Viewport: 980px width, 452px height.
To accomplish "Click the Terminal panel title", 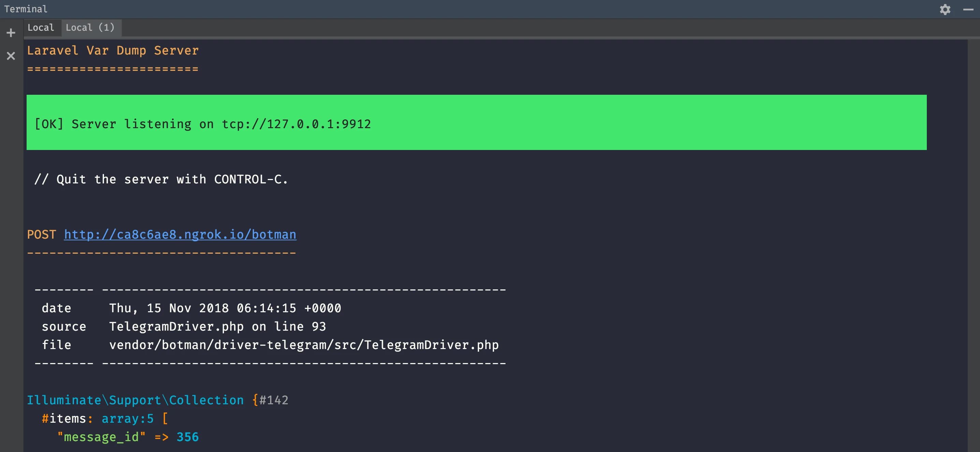I will 26,9.
